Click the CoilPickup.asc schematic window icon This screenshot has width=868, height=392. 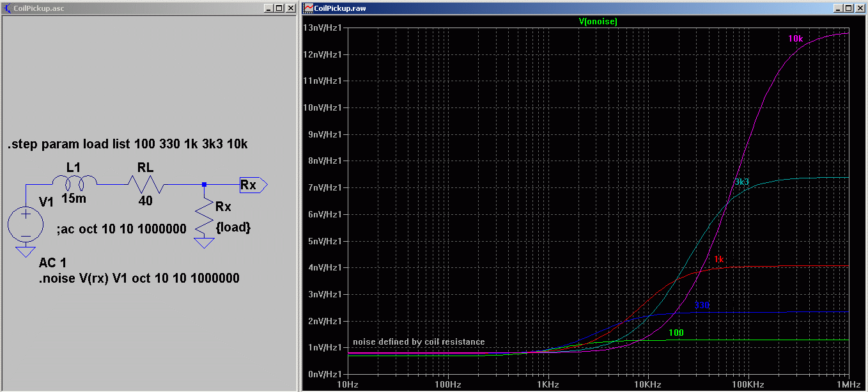point(7,8)
